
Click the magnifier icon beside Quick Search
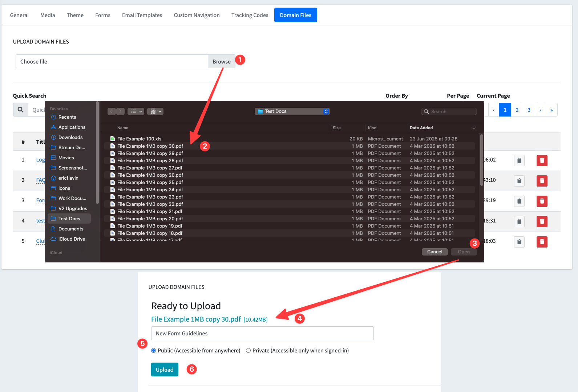point(21,110)
